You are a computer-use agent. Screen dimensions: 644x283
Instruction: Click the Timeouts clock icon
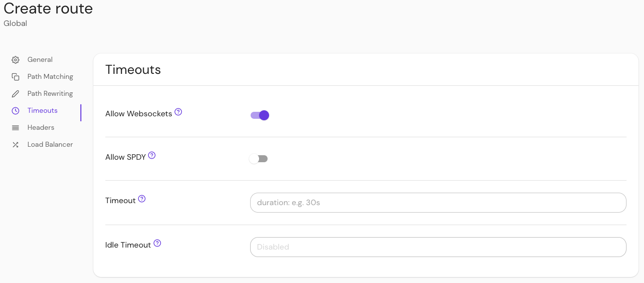coord(15,111)
